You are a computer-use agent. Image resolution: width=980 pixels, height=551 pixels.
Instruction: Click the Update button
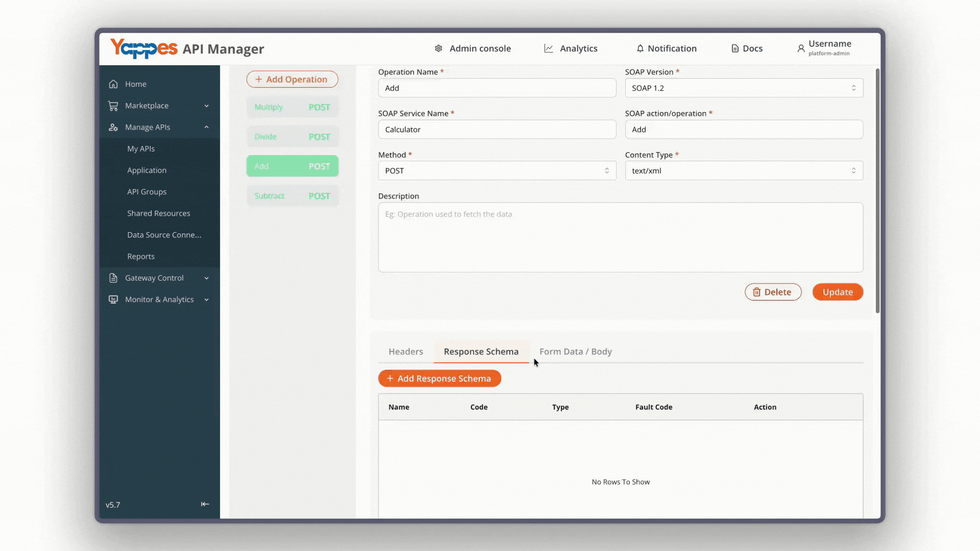pos(838,292)
